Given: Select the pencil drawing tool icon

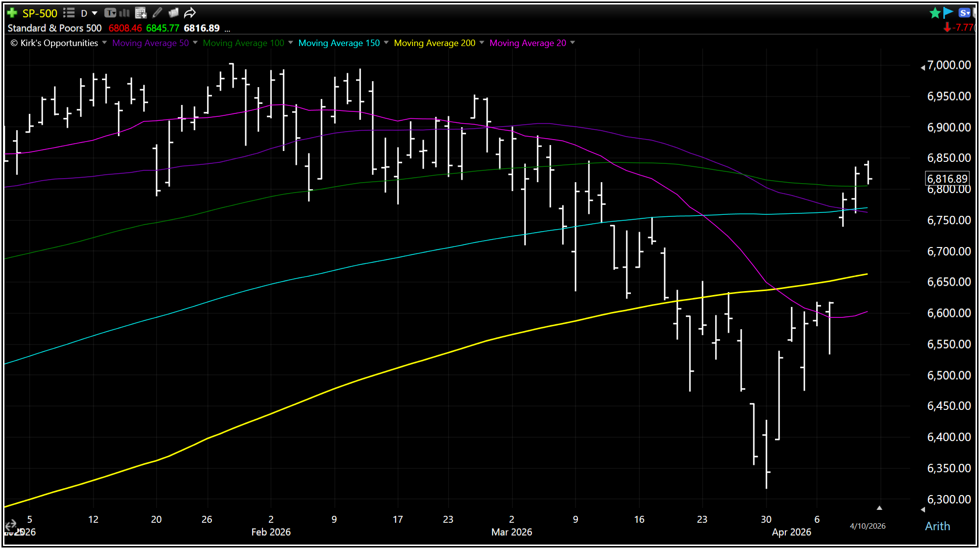Looking at the screenshot, I should (157, 13).
